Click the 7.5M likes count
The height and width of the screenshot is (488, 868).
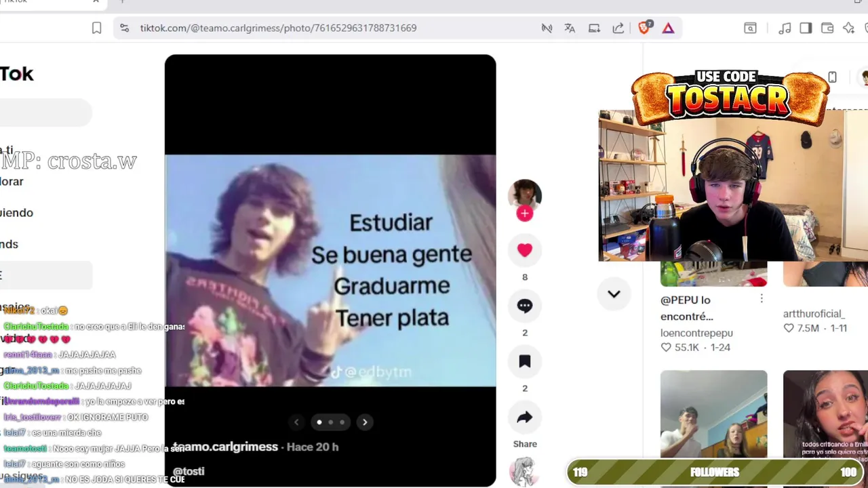pos(808,328)
